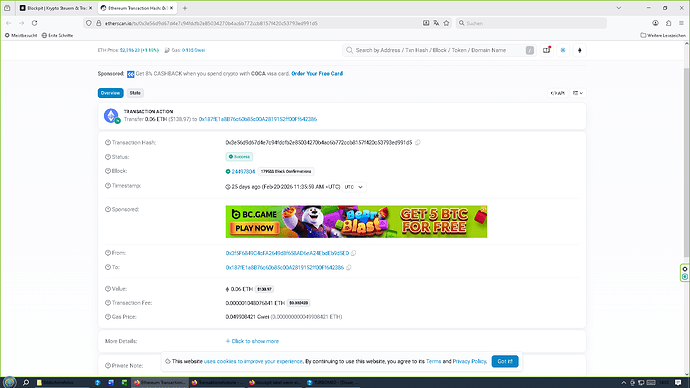Open the Windows notification center
This screenshot has width=690, height=388.
click(678, 382)
